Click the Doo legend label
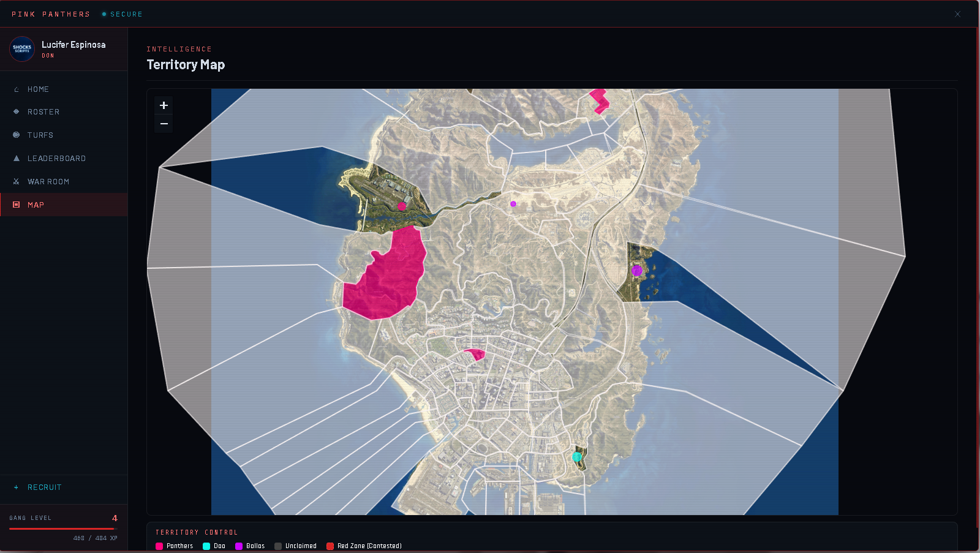 click(219, 546)
